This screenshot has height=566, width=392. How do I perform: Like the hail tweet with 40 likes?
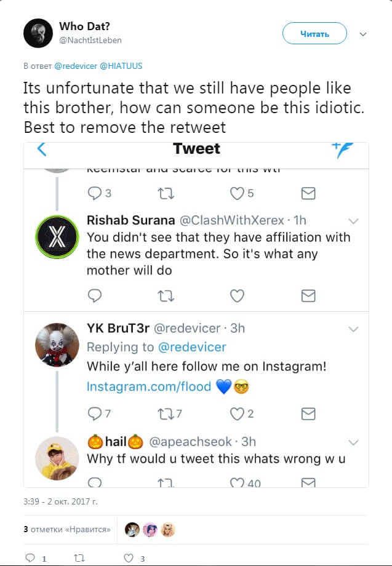point(238,483)
